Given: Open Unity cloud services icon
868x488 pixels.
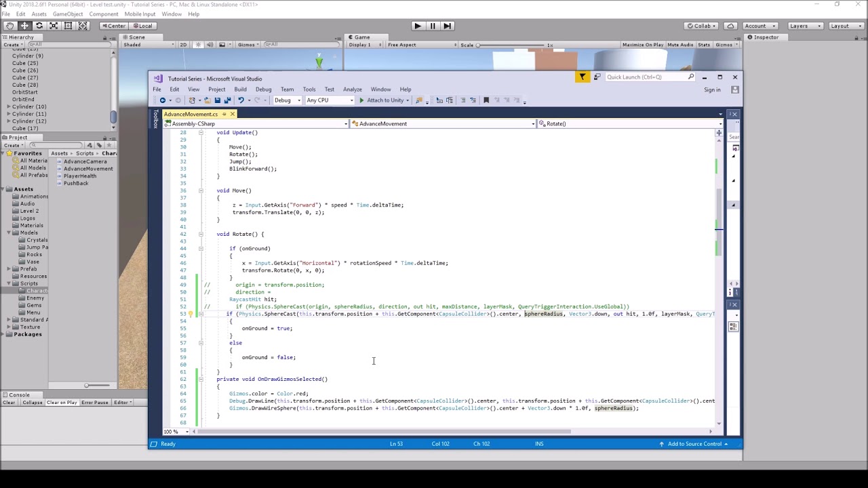Looking at the screenshot, I should 730,26.
